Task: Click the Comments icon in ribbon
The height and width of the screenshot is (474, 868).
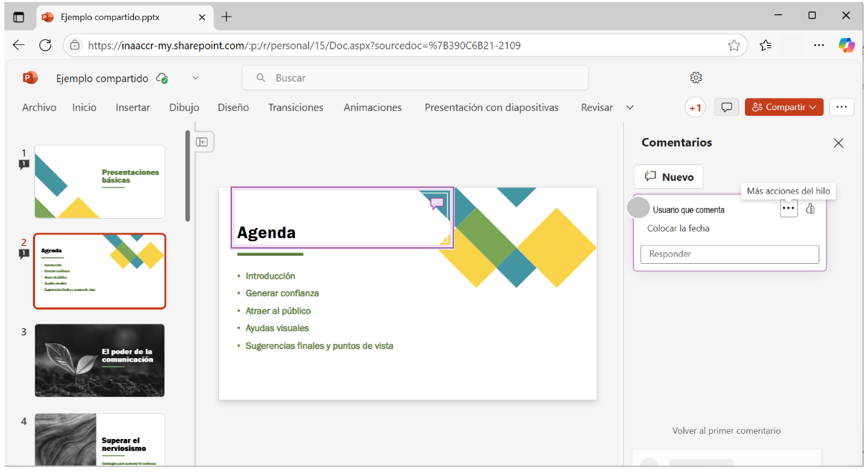Action: click(x=726, y=107)
